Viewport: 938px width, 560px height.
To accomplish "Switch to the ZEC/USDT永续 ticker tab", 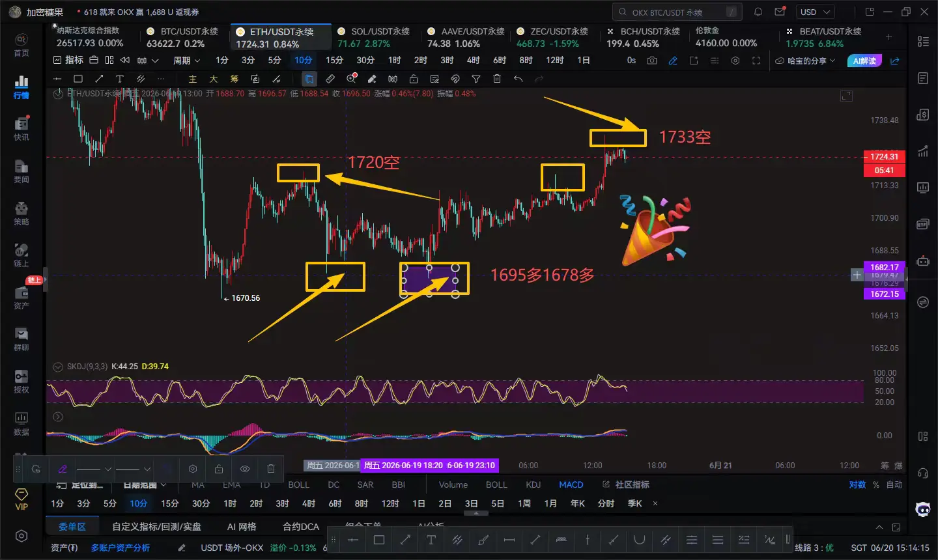I will [552, 38].
